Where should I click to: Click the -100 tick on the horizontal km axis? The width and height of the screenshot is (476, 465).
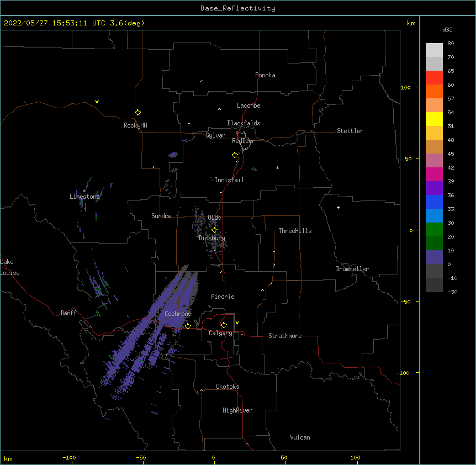[69, 458]
